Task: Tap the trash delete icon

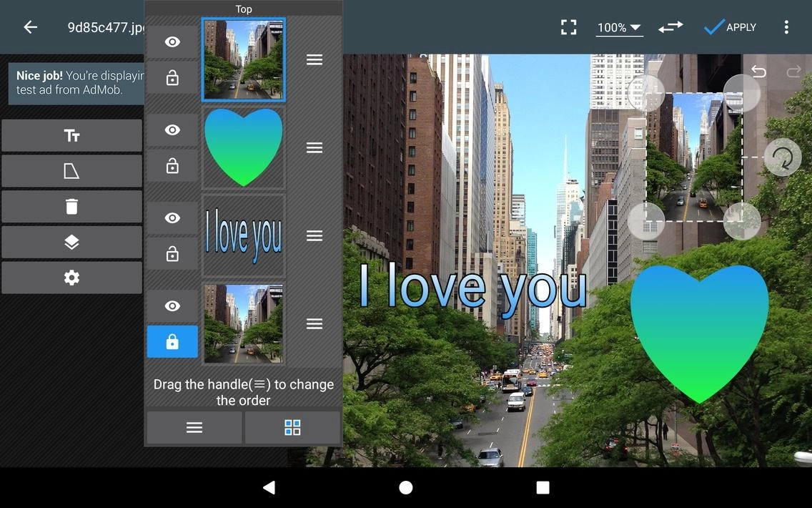Action: [x=71, y=207]
